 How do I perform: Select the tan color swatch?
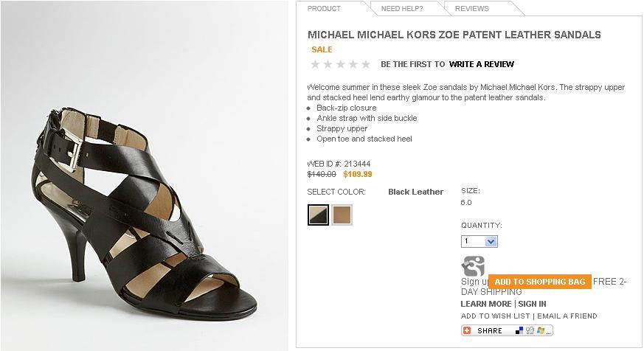342,215
